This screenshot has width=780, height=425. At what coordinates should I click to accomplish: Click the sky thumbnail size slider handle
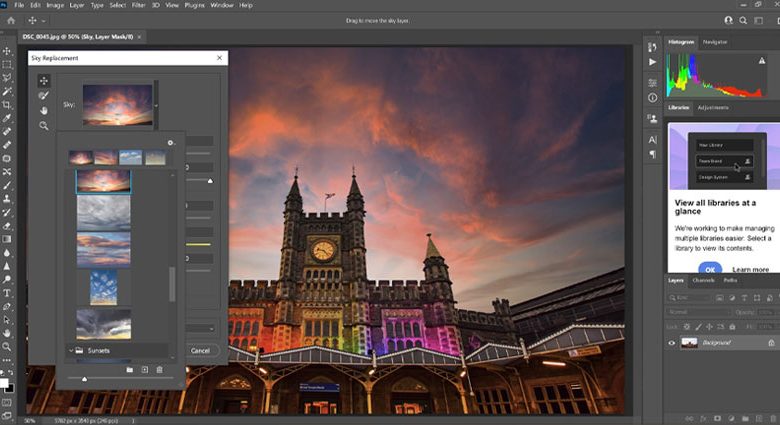click(x=85, y=379)
